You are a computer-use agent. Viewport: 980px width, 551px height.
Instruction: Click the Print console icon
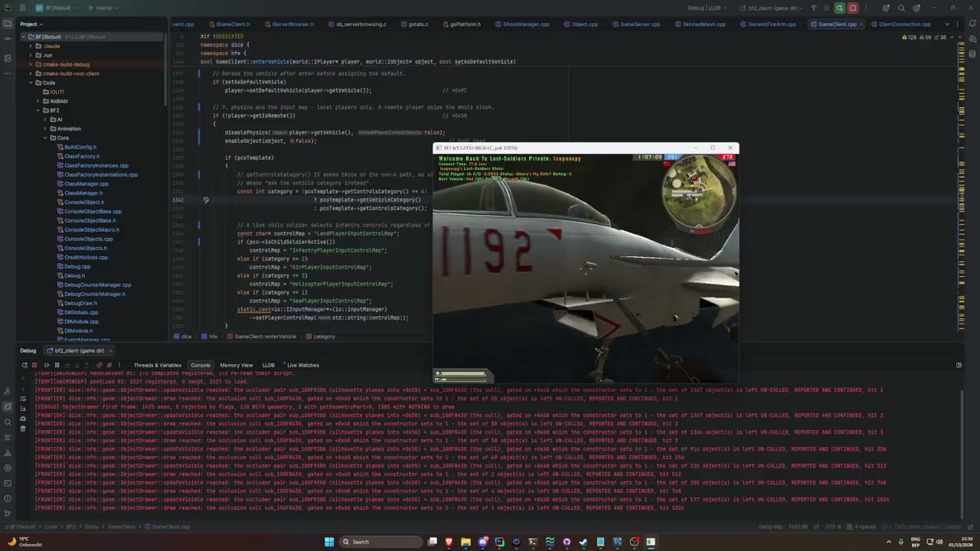pyautogui.click(x=23, y=419)
